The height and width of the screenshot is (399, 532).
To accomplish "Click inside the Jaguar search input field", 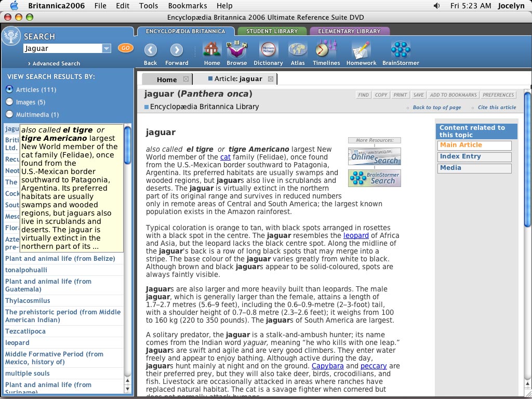I will [63, 48].
